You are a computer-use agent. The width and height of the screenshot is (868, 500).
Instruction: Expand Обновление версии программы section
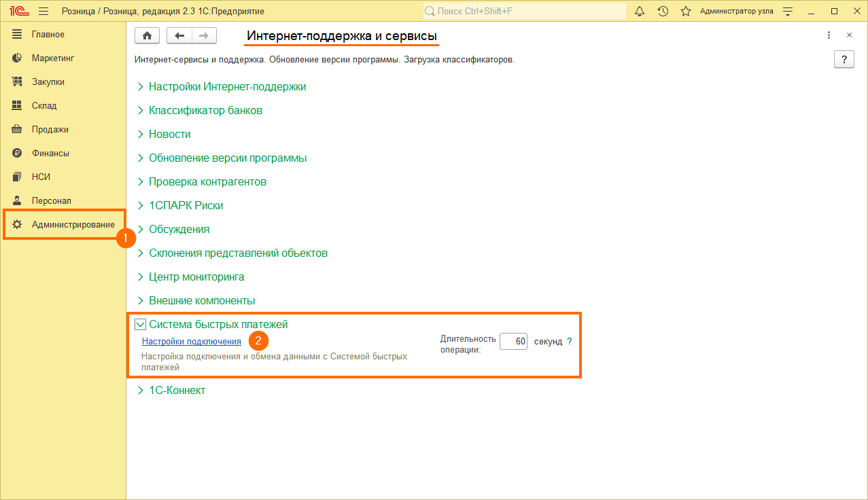[x=228, y=158]
